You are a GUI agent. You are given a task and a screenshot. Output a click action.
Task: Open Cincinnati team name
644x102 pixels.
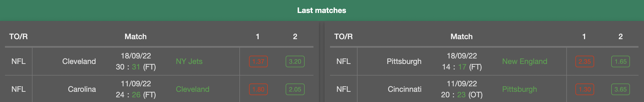[405, 89]
